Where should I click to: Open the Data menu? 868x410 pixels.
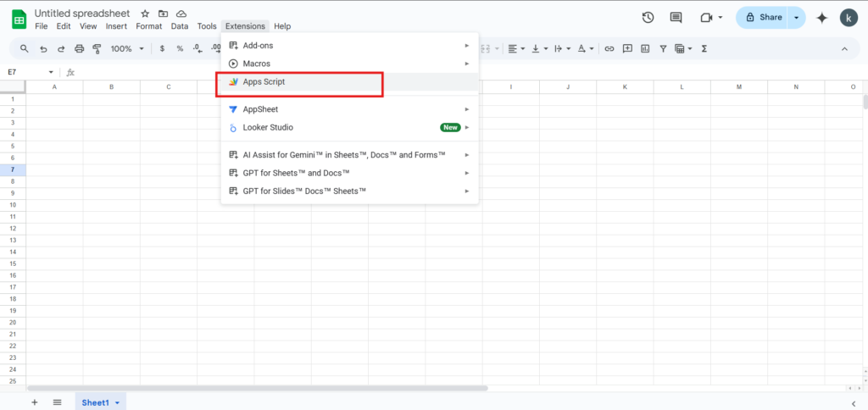pos(180,26)
